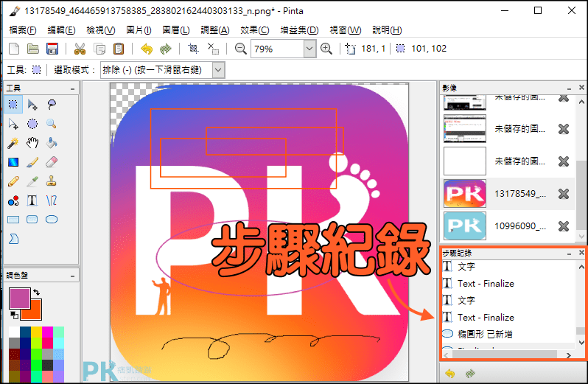The height and width of the screenshot is (384, 588).
Task: Click the Deselect All toolbar icon
Action: point(213,49)
